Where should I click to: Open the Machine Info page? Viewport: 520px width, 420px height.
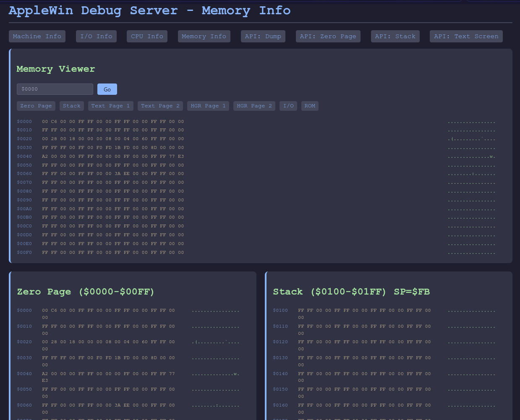(37, 37)
